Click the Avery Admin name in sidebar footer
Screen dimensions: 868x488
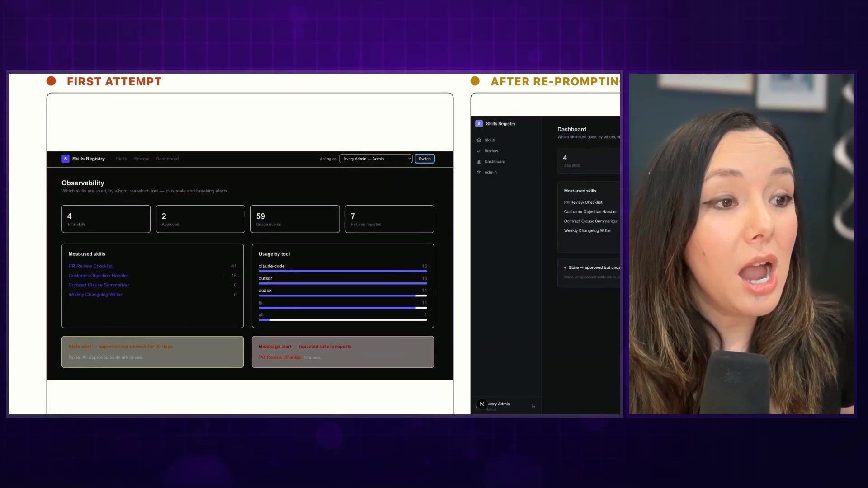tap(499, 404)
